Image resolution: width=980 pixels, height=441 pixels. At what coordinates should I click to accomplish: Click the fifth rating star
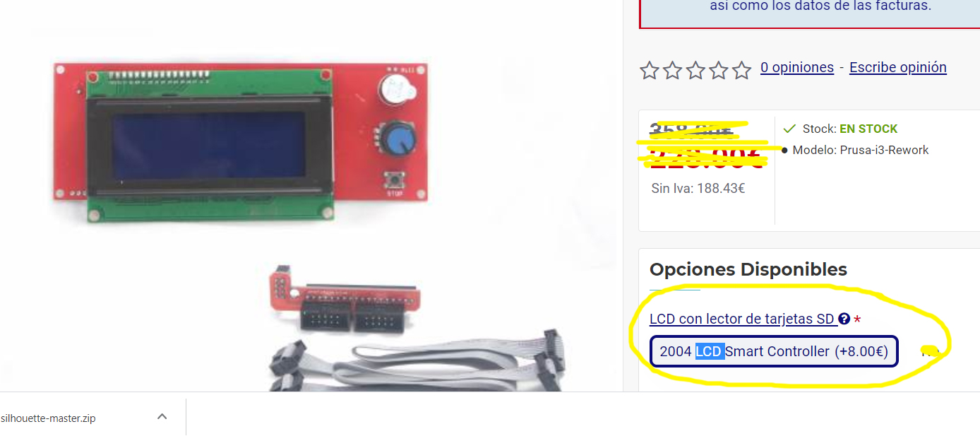click(741, 70)
